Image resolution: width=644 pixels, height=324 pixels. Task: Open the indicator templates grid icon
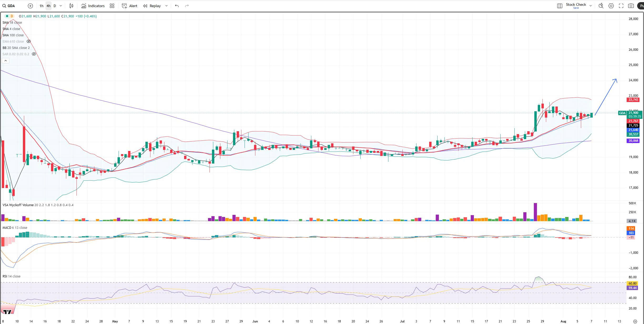coord(112,6)
